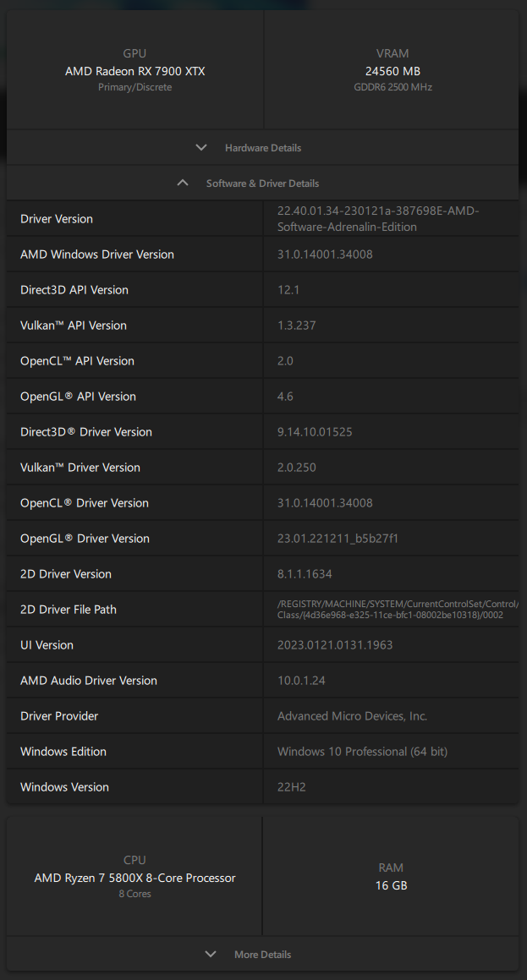527x980 pixels.
Task: Select the 2D Driver File Path registry value
Action: (x=398, y=610)
